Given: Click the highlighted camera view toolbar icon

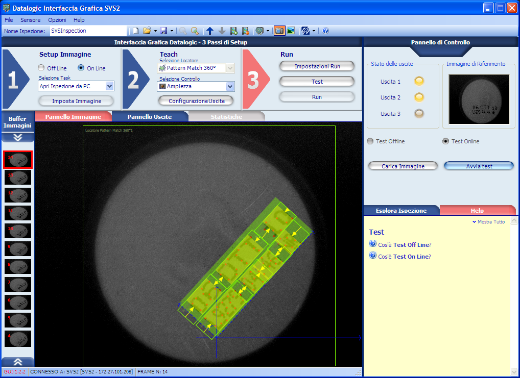Looking at the screenshot, I should pyautogui.click(x=279, y=31).
